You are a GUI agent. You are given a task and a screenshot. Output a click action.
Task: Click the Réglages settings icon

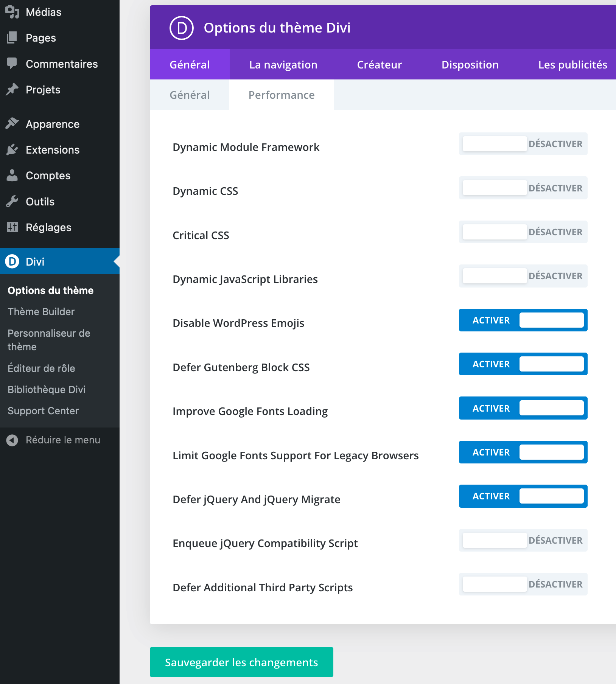(12, 227)
